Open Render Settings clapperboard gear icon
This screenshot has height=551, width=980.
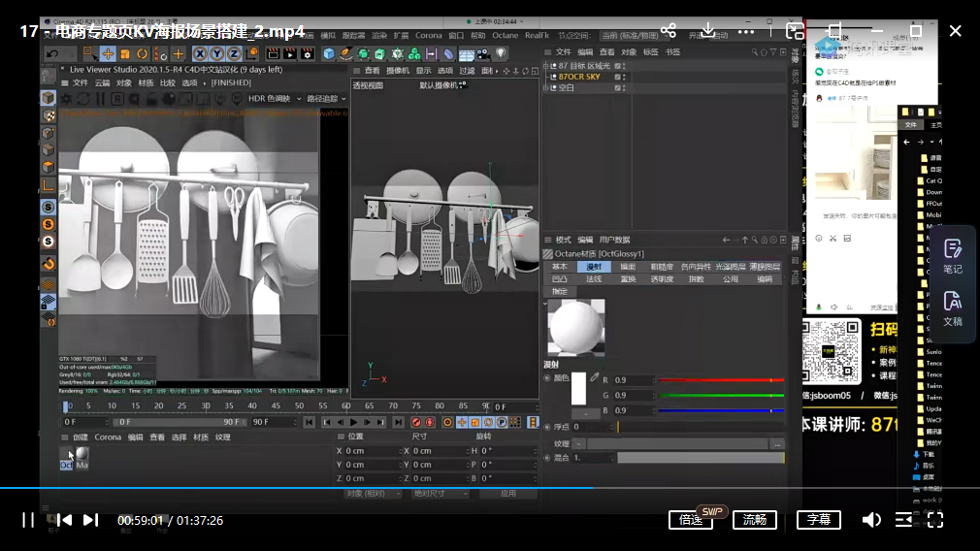tap(307, 53)
